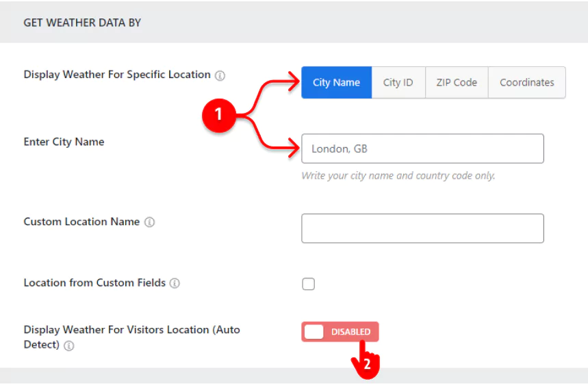This screenshot has width=588, height=384.
Task: Enable visitors location auto detect toggle
Action: pos(340,332)
